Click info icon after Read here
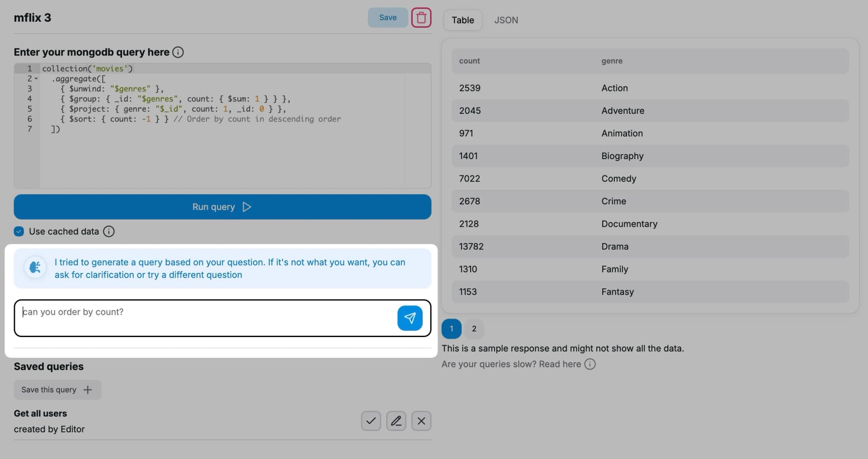868x459 pixels. pyautogui.click(x=590, y=364)
